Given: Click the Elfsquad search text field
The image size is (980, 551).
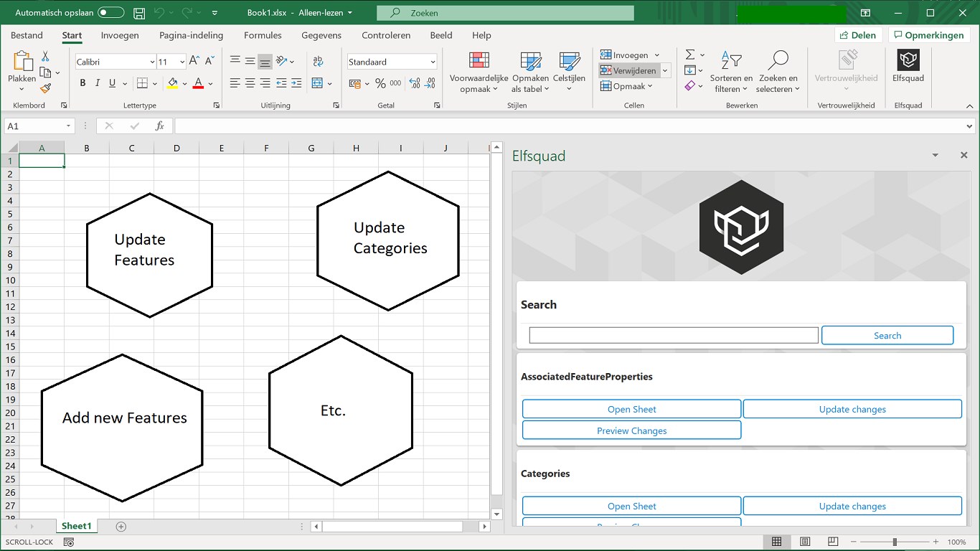Looking at the screenshot, I should click(x=674, y=335).
